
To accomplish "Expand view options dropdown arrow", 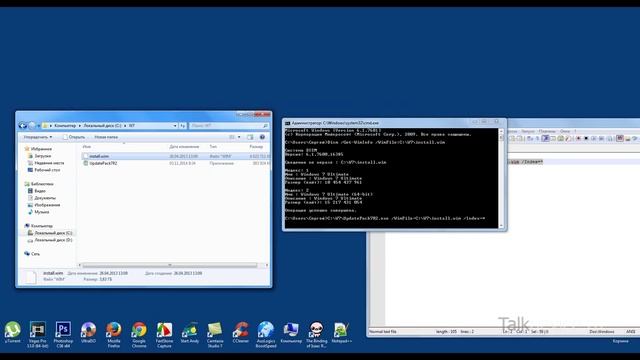I will [239, 137].
